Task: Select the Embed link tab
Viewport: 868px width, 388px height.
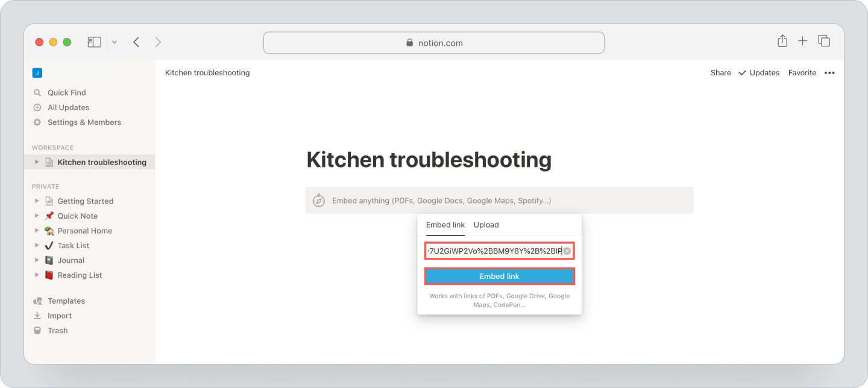Action: click(x=445, y=225)
